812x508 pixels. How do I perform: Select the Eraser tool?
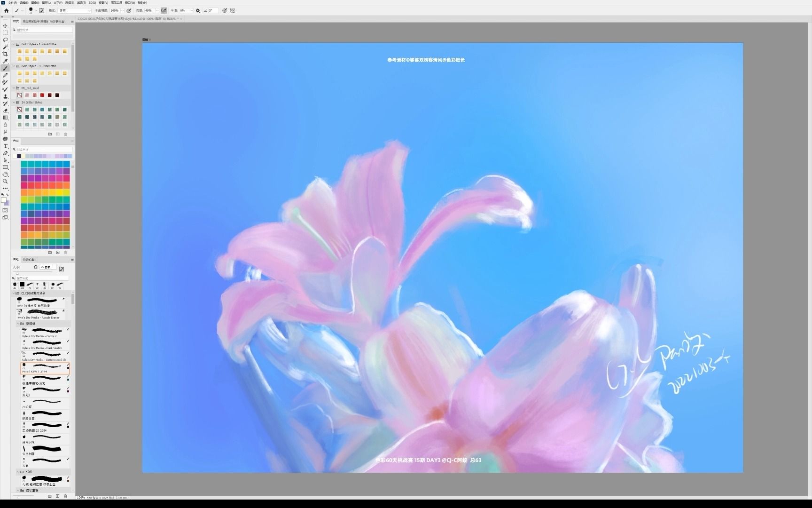5,111
